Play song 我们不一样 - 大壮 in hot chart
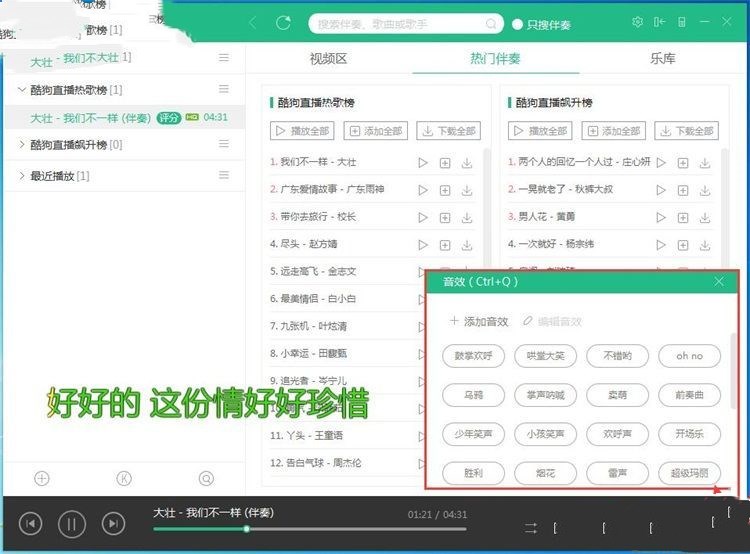750x554 pixels. click(423, 163)
